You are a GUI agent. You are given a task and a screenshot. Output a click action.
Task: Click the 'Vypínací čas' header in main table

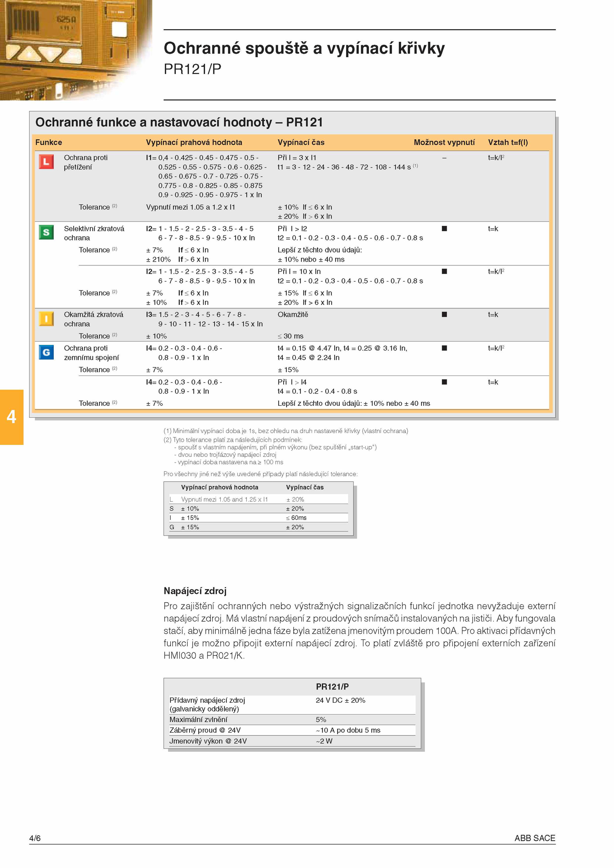tap(301, 142)
